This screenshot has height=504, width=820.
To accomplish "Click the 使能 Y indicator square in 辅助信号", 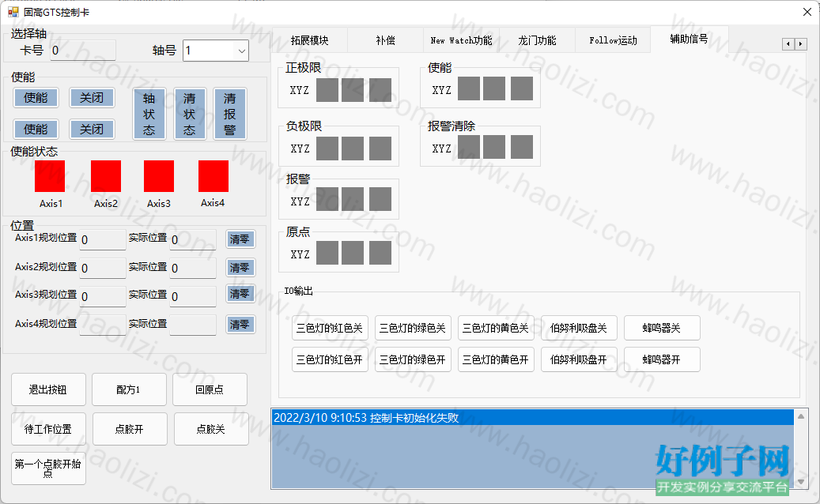I will [494, 88].
